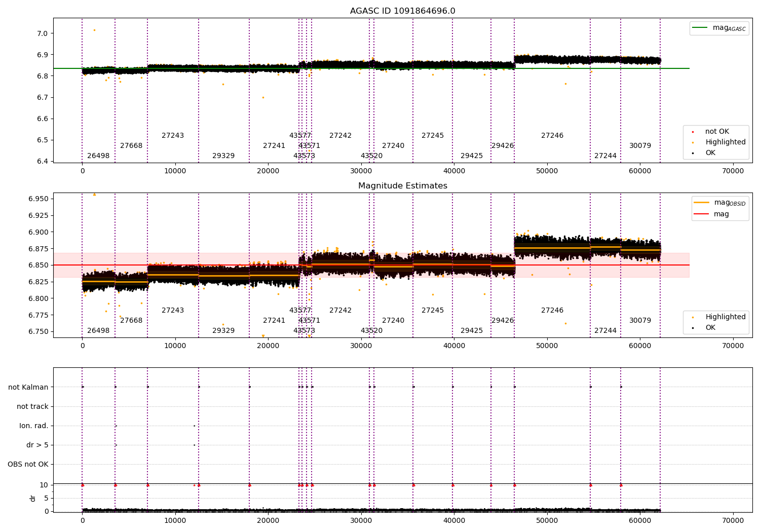The height and width of the screenshot is (532, 760).
Task: Click obsid label 29425 in the top plot
Action: point(472,156)
